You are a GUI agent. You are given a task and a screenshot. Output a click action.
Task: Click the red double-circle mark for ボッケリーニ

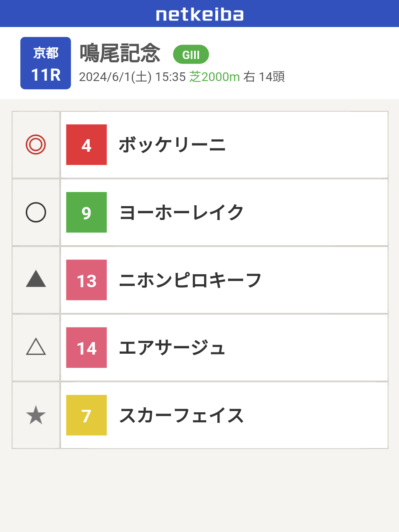pos(36,145)
